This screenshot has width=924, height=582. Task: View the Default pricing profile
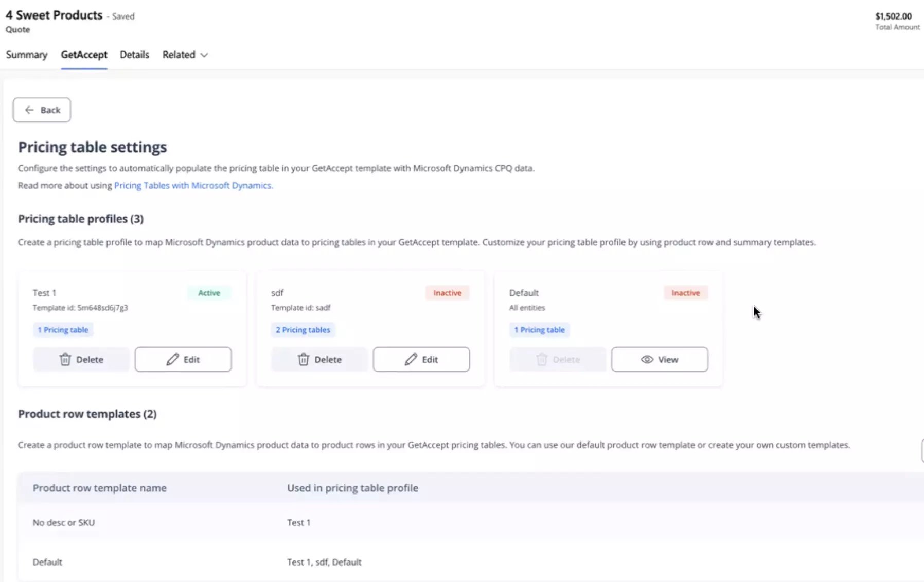(x=660, y=359)
